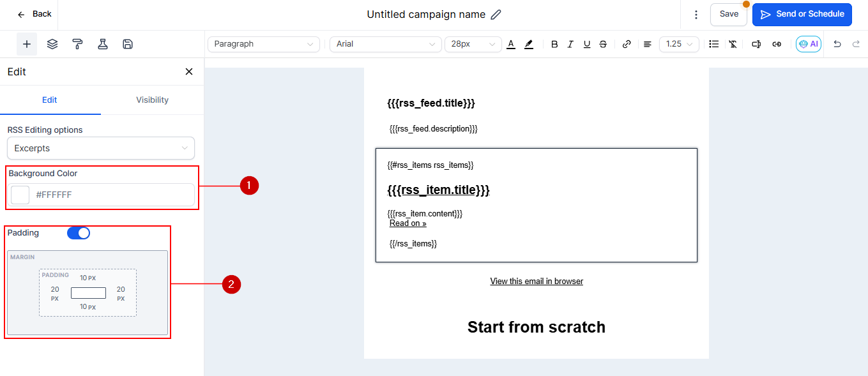
Task: Open the AI assistant button
Action: [809, 44]
